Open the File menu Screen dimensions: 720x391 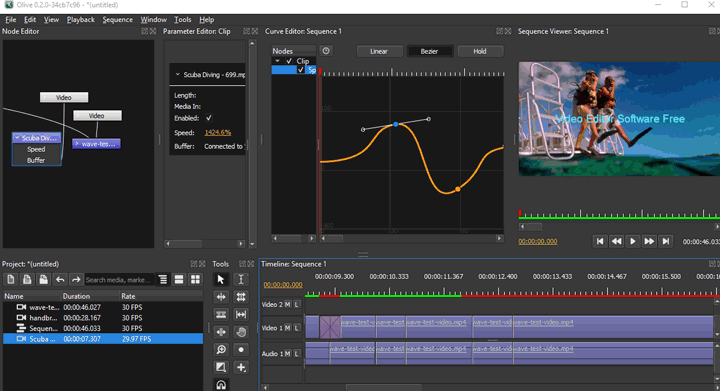click(11, 20)
